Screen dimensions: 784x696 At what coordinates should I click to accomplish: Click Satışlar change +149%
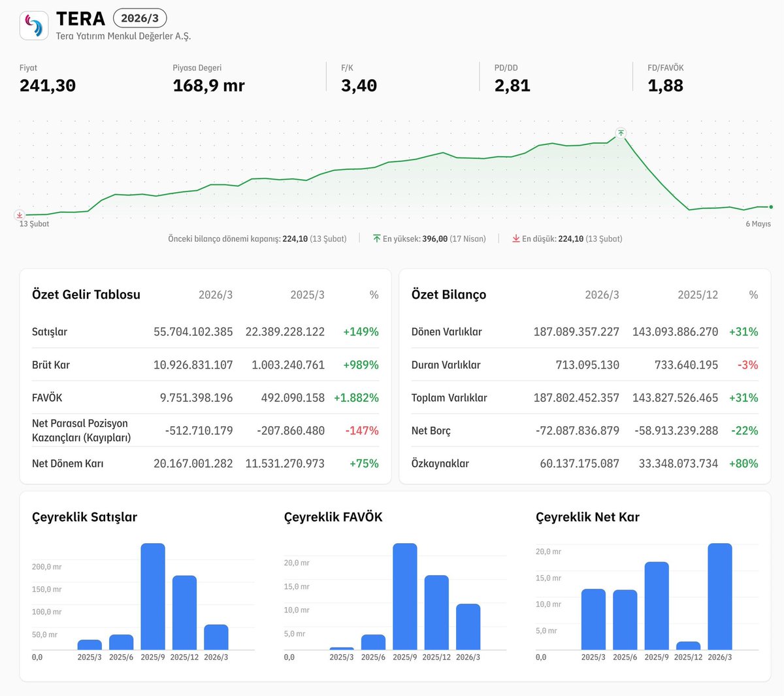tap(361, 332)
